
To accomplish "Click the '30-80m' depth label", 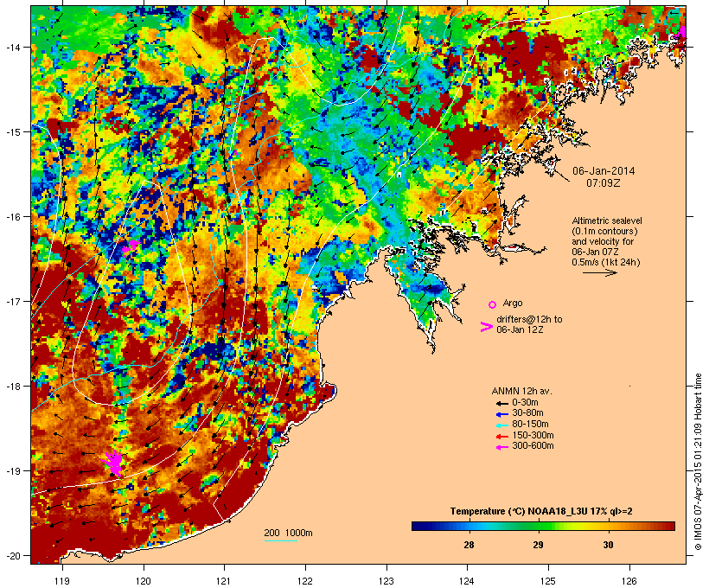I will [527, 413].
